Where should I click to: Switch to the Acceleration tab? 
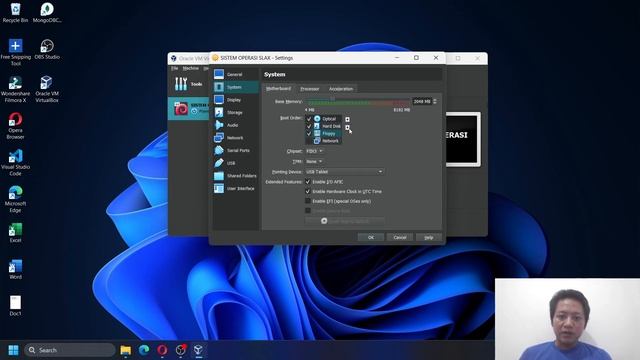click(341, 89)
